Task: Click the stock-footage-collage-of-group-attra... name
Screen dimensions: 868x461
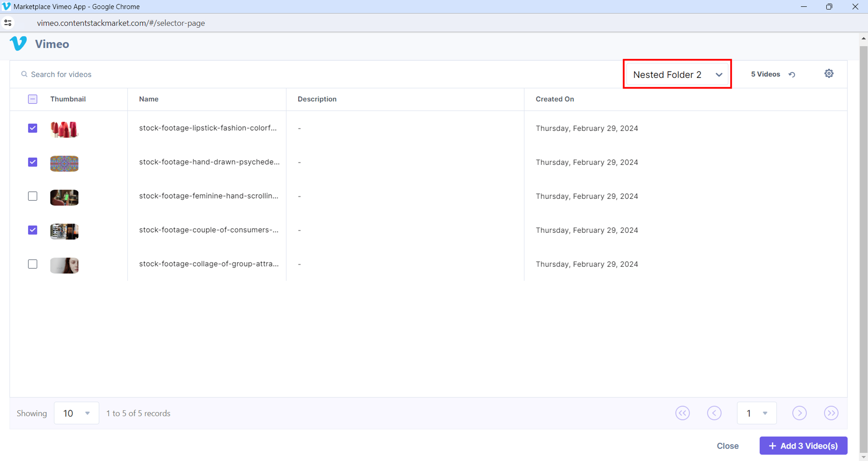Action: (209, 264)
